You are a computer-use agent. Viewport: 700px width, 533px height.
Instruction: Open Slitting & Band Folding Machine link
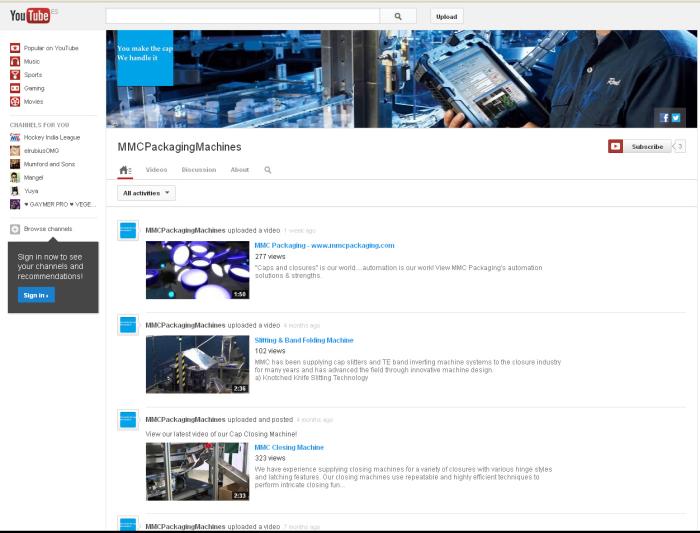(x=304, y=340)
